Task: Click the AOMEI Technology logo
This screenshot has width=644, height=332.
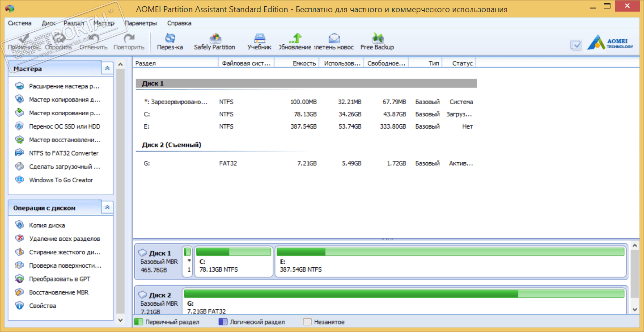Action: (611, 42)
